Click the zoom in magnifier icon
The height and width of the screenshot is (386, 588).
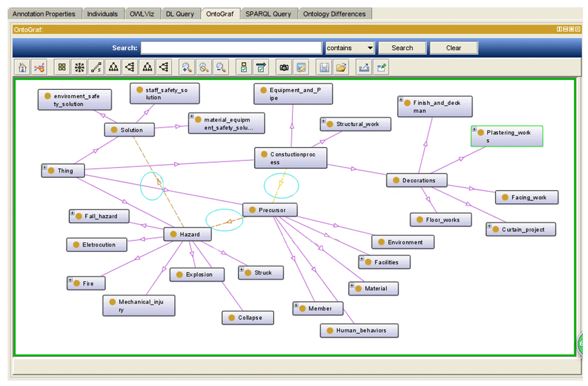click(187, 67)
